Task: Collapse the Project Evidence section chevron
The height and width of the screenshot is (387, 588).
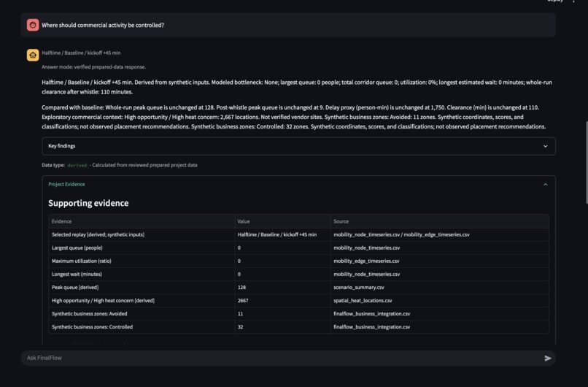Action: point(545,184)
